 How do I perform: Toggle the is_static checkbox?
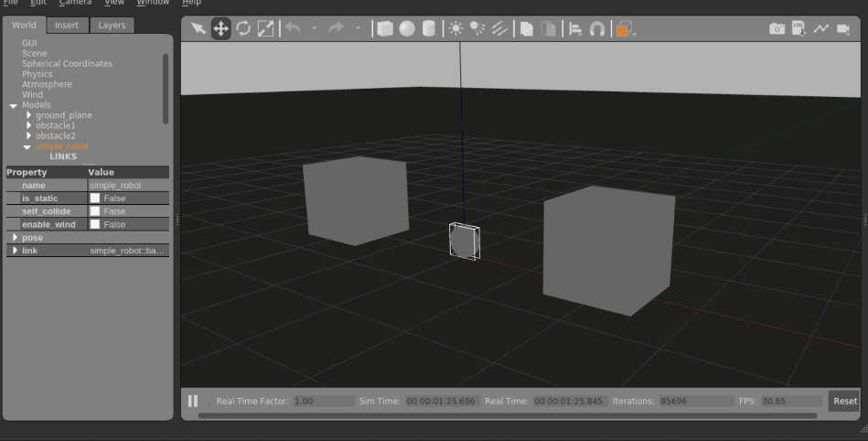pyautogui.click(x=95, y=199)
